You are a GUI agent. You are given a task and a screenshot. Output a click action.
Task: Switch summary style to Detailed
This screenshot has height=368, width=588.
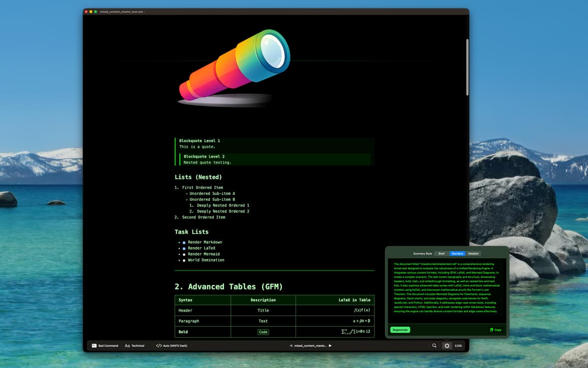473,254
